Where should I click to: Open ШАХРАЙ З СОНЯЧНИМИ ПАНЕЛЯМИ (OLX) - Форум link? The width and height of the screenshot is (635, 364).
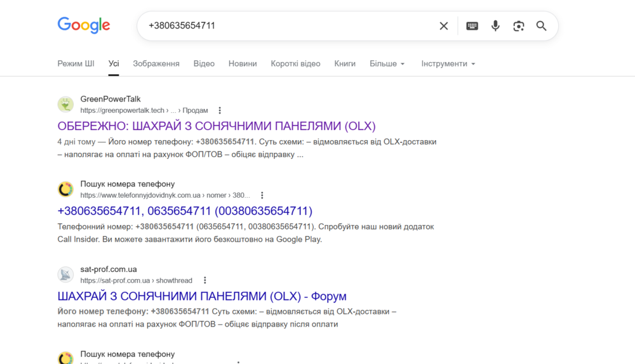202,296
